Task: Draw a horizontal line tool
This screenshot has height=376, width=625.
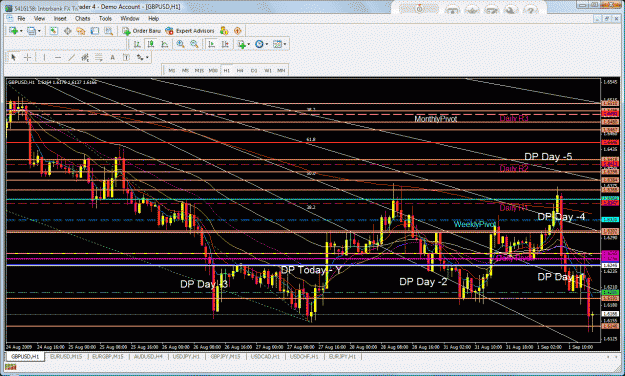Action: 58,57
